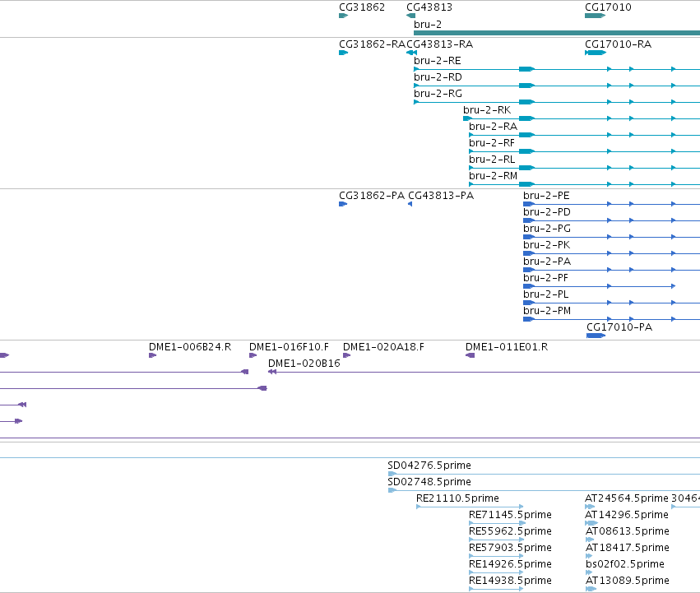This screenshot has height=593, width=700.
Task: Click the DME1-011E01.R feature label
Action: point(506,347)
